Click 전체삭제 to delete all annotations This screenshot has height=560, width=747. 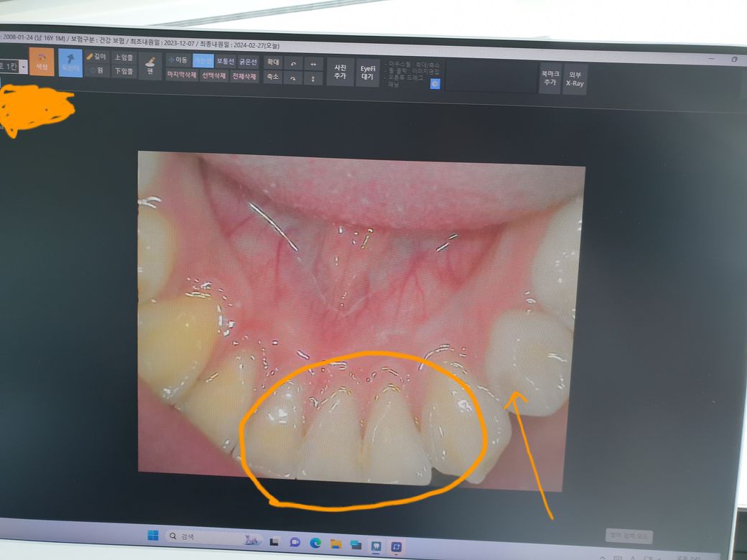244,76
